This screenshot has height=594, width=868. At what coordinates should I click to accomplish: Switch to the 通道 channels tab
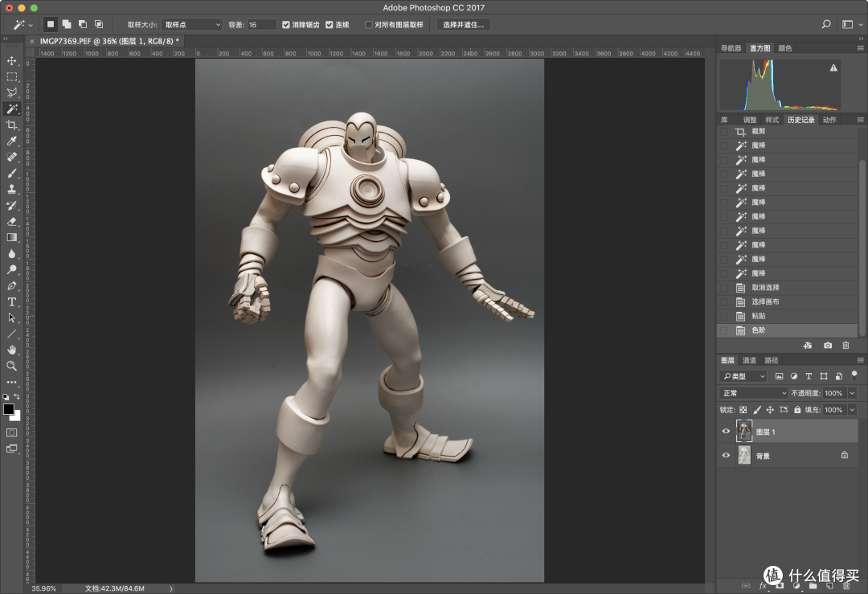(x=749, y=360)
